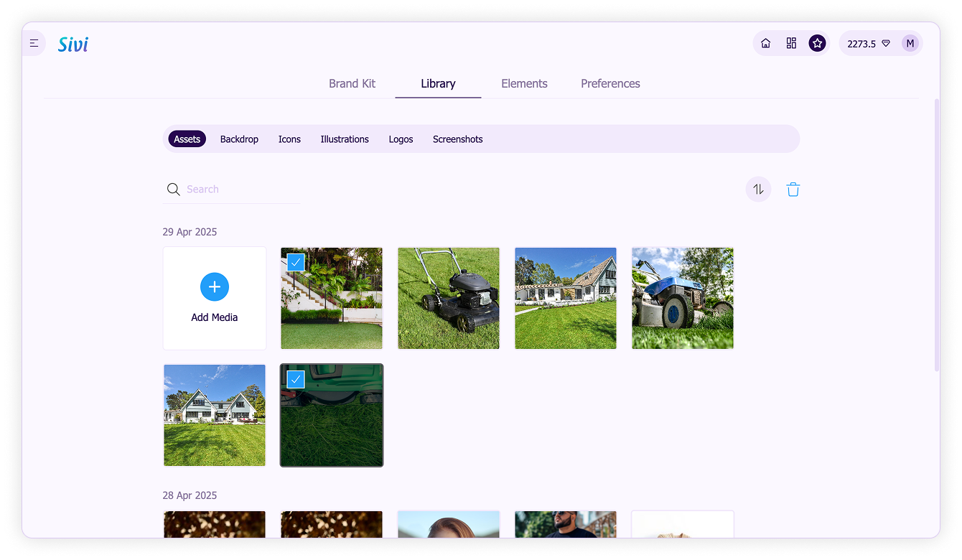Open the Elements tab
This screenshot has height=560, width=962.
pos(524,83)
